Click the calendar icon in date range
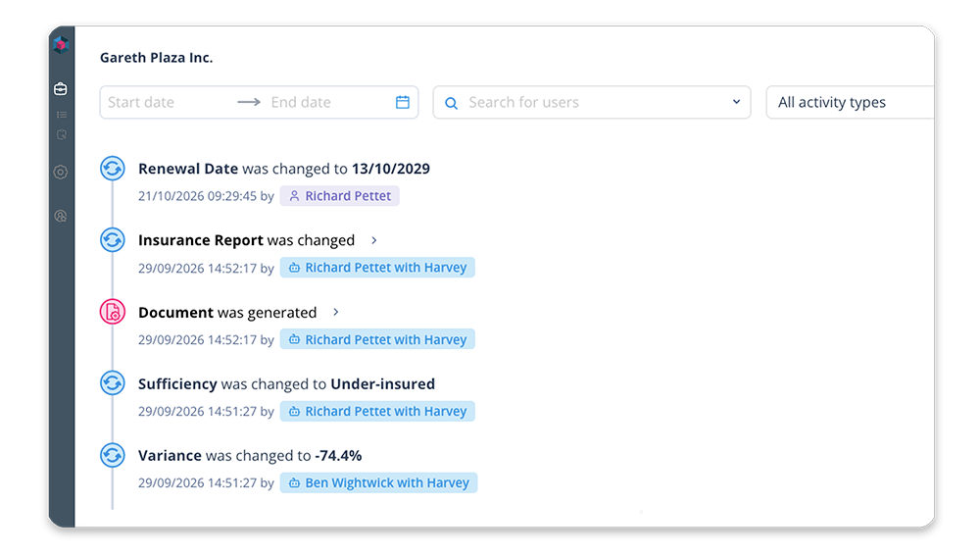This screenshot has width=980, height=554. click(403, 102)
